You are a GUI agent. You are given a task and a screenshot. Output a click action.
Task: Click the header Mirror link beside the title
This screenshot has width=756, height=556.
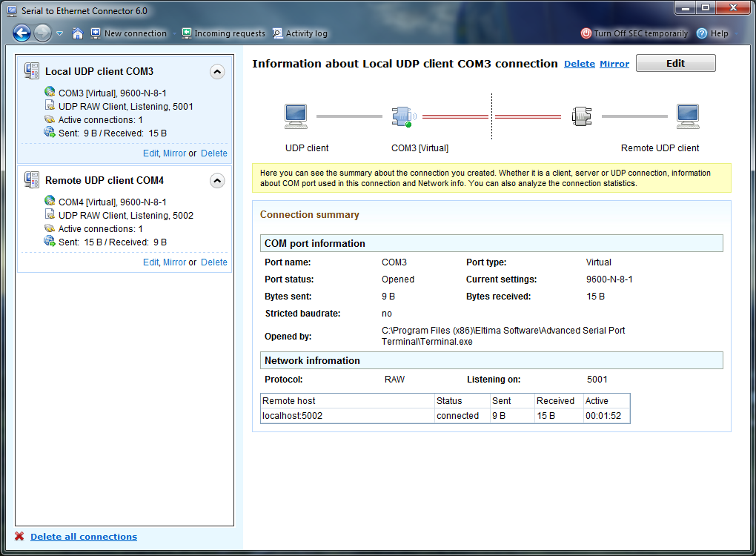tap(614, 64)
